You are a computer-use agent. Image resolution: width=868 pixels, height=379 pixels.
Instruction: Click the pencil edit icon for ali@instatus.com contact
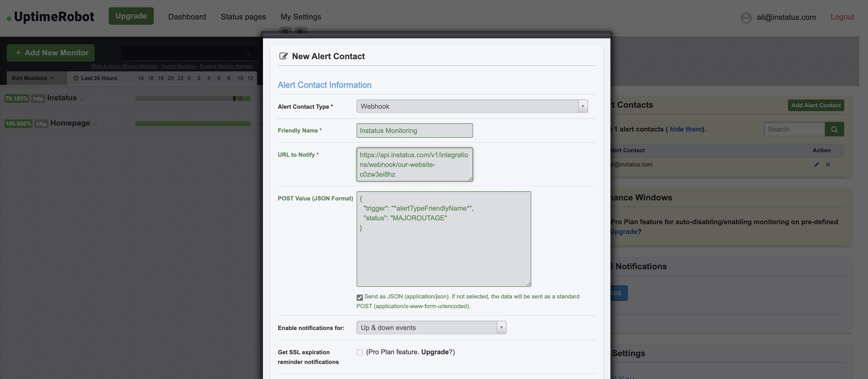[x=816, y=165]
